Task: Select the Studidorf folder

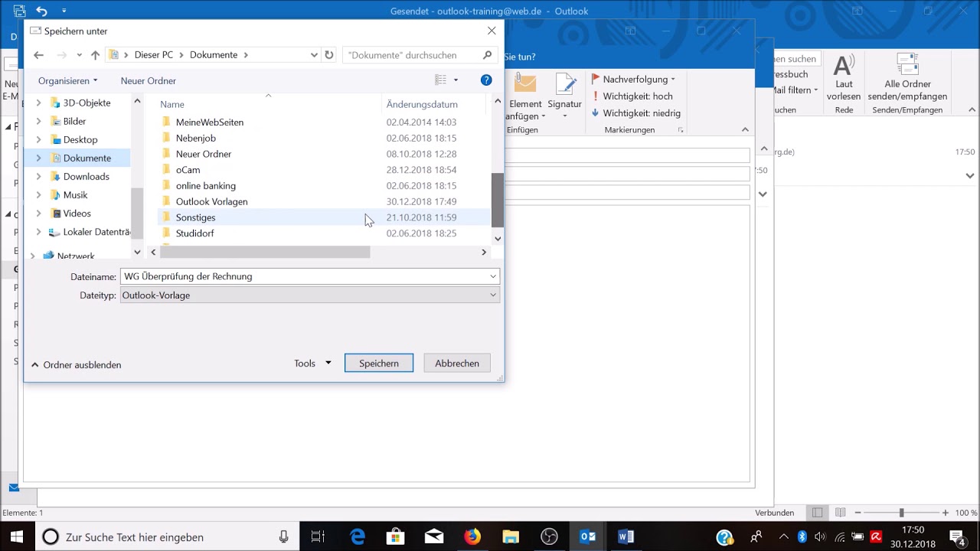Action: pyautogui.click(x=194, y=233)
